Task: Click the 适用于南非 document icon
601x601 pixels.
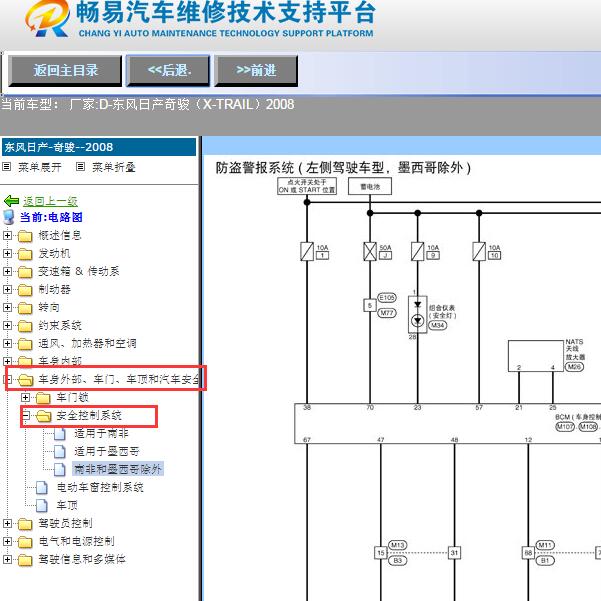Action: pyautogui.click(x=60, y=434)
